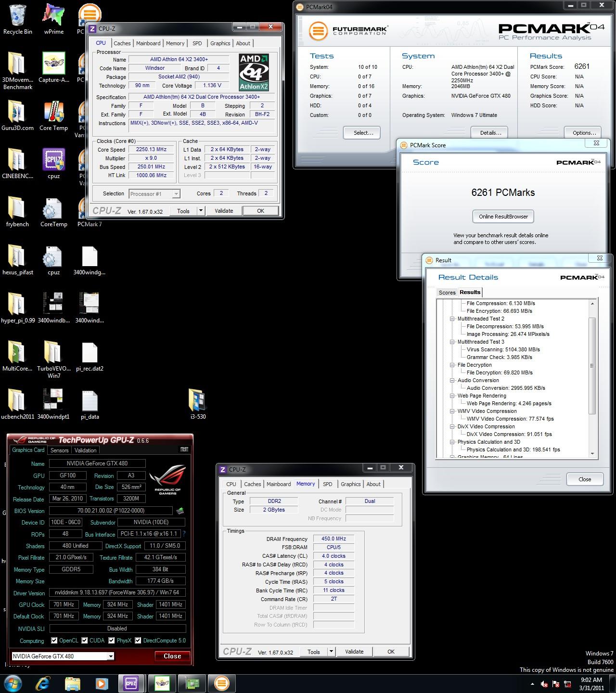Open the hyper_pi_0.99 folder

tap(17, 308)
